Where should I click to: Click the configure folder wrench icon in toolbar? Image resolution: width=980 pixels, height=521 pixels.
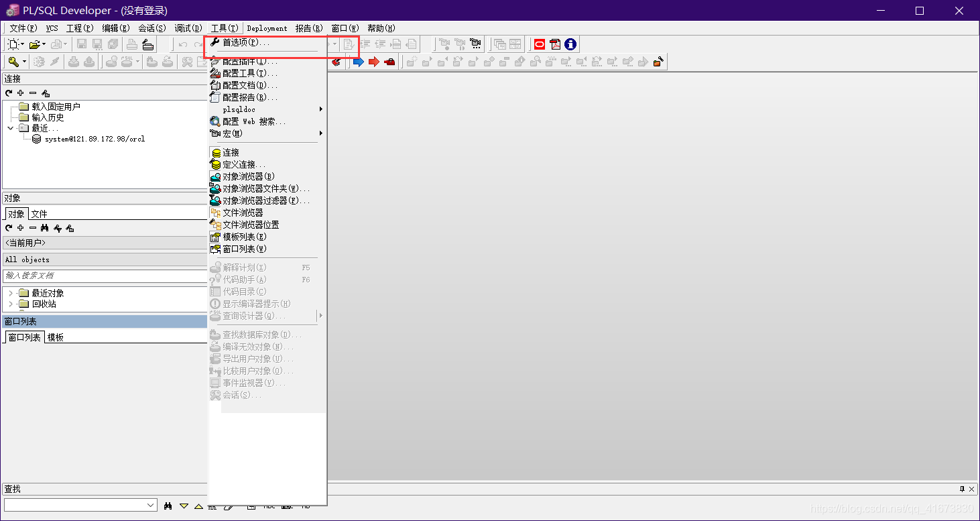659,62
